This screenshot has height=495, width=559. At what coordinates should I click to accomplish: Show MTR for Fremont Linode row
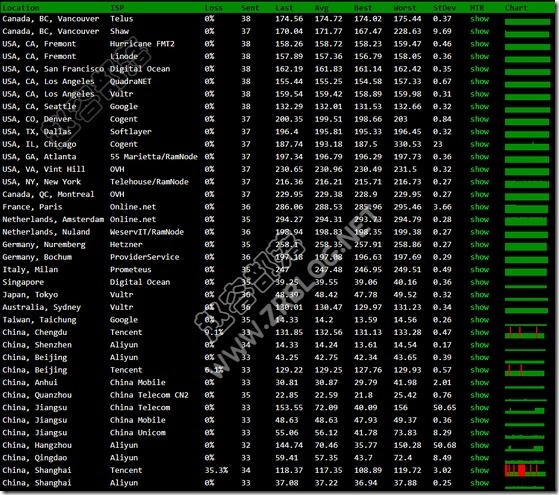tap(479, 56)
